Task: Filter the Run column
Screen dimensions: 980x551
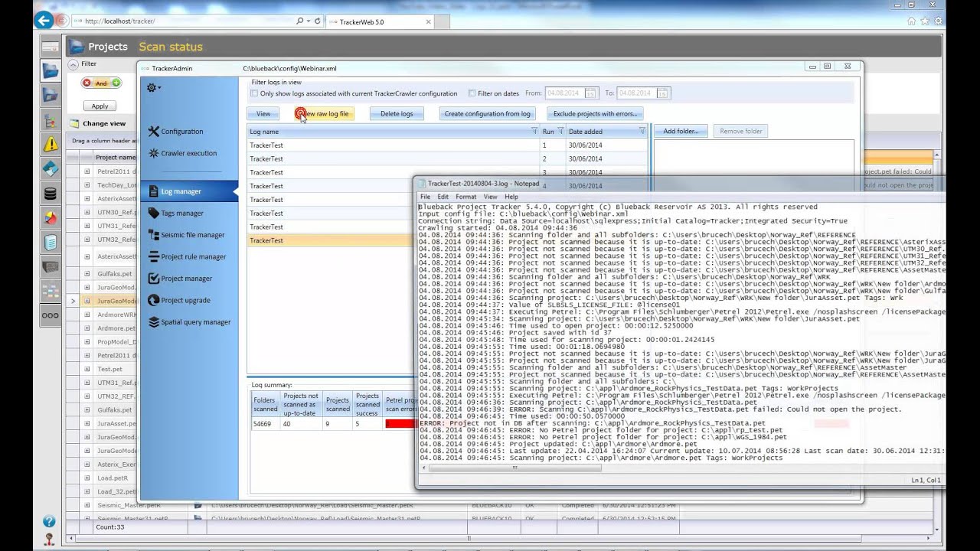Action: 560,132
